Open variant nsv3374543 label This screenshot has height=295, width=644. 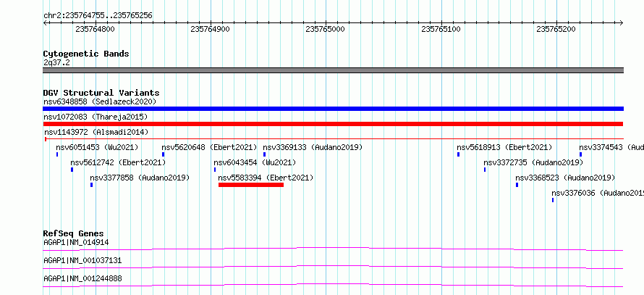click(611, 147)
